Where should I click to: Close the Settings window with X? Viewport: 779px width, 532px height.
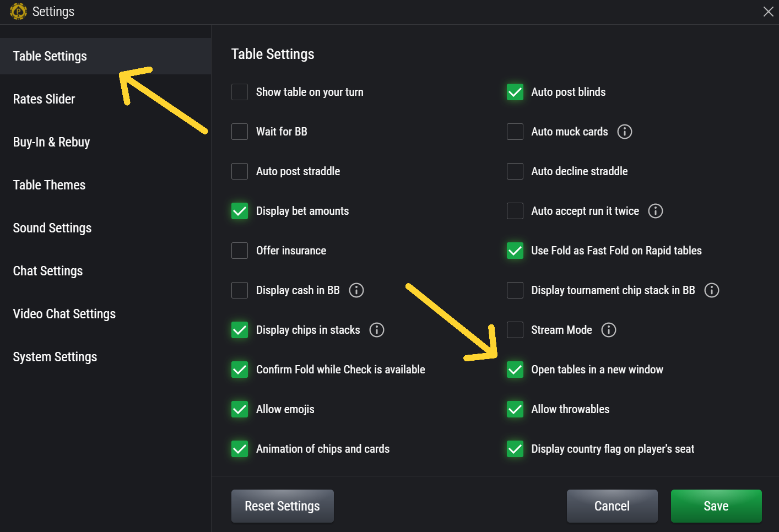(768, 12)
